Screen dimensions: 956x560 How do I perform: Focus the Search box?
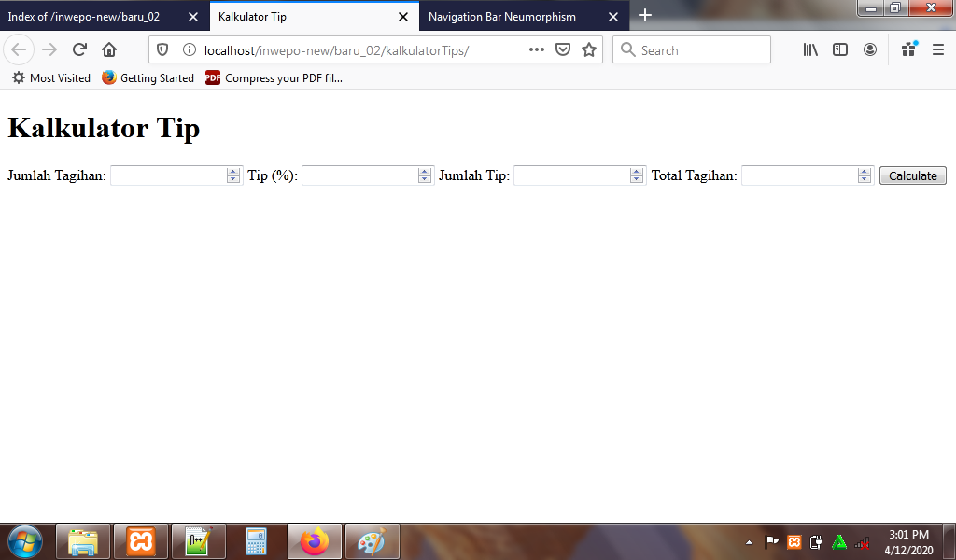point(692,50)
